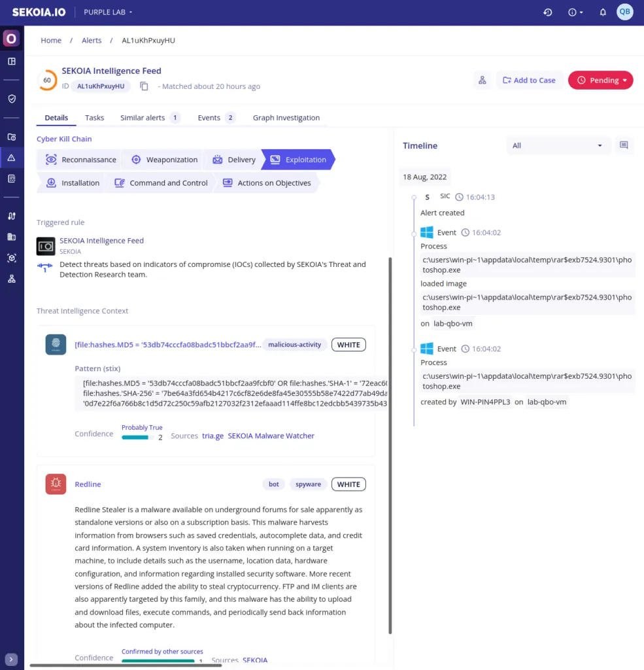Click the urgency score 60 gauge
The height and width of the screenshot is (670, 644).
pos(47,80)
